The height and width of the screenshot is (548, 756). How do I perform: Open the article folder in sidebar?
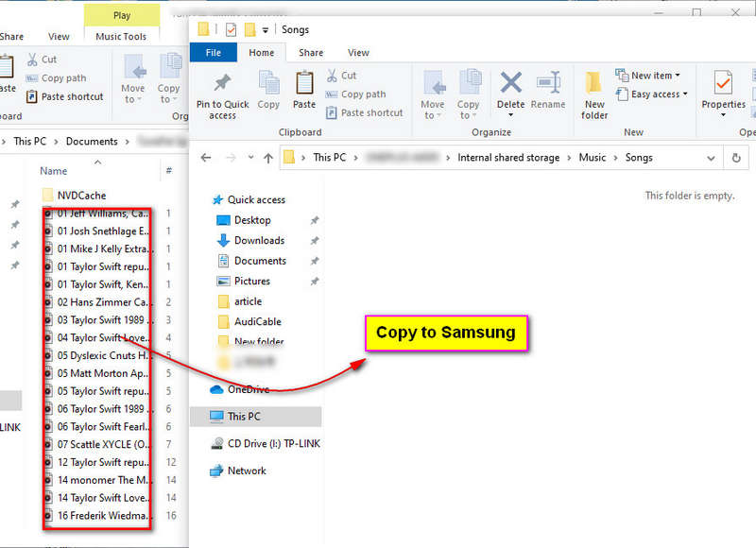tap(240, 301)
